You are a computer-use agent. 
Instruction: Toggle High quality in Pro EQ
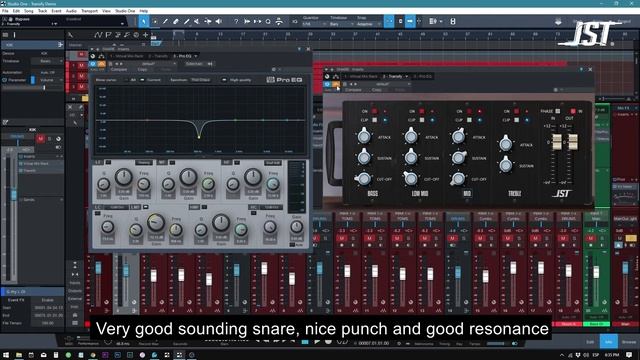(x=224, y=80)
